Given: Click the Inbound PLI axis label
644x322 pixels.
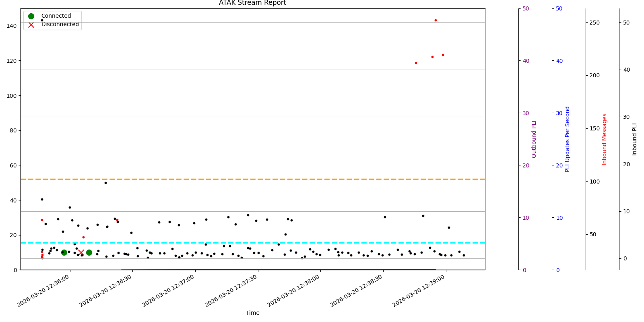Looking at the screenshot, I should coord(635,139).
